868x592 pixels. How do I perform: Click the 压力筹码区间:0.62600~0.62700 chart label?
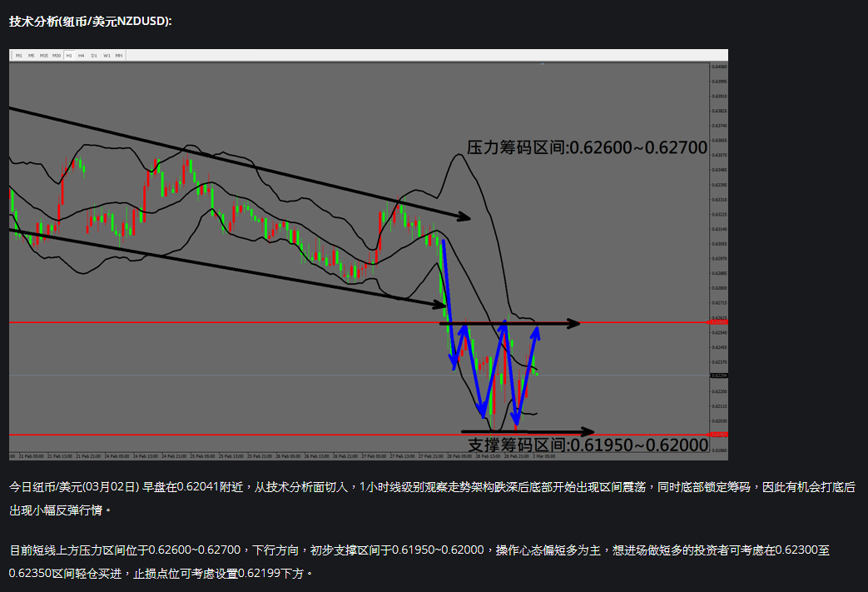[x=587, y=147]
